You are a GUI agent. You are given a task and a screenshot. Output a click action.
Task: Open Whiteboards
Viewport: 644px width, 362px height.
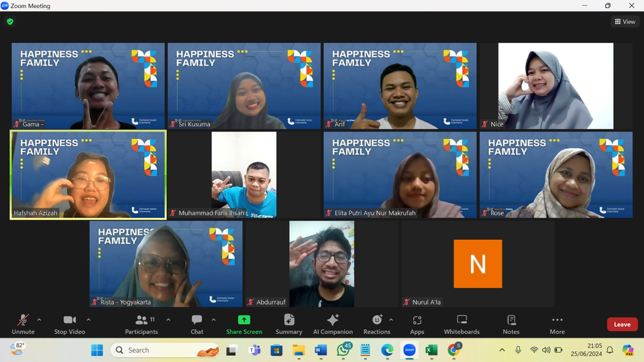pyautogui.click(x=462, y=324)
